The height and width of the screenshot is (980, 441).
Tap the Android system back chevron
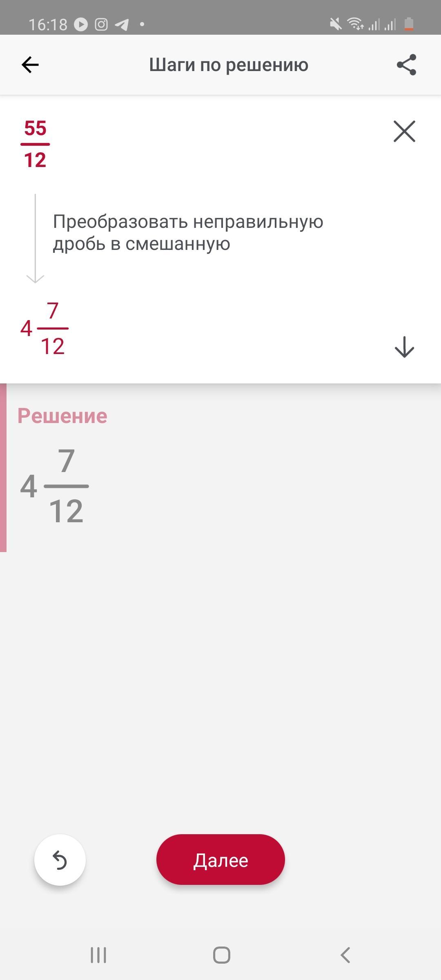(345, 955)
